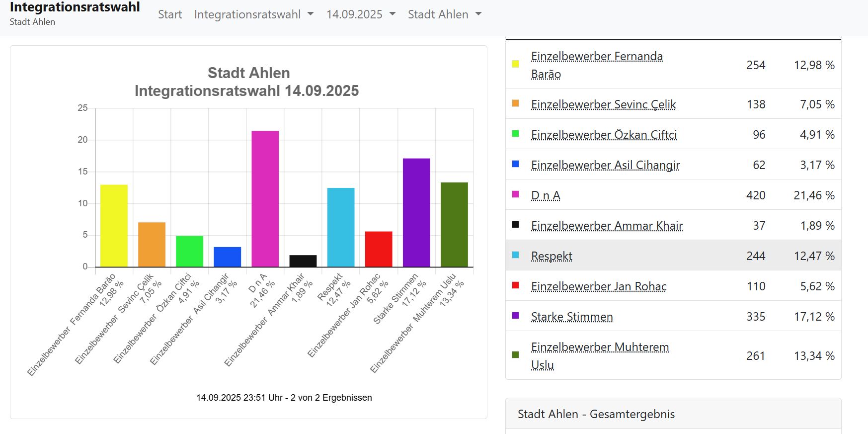
Task: Click the Stadt Ahlen - Gesamtergebnis header
Action: 596,414
